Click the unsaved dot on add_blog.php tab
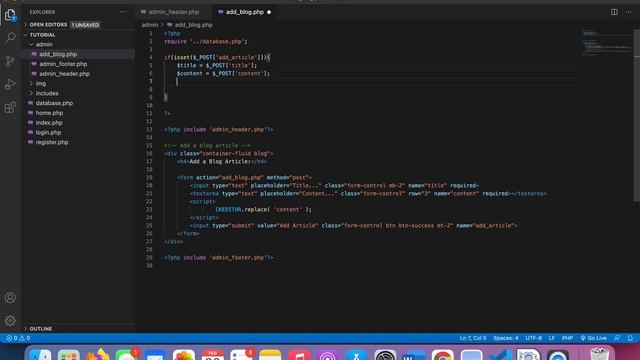 click(269, 12)
